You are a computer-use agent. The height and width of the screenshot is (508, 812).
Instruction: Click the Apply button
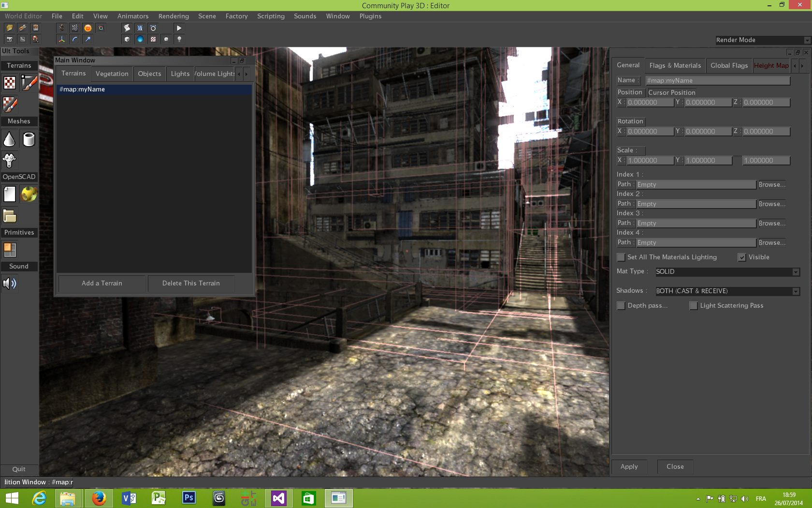point(629,466)
